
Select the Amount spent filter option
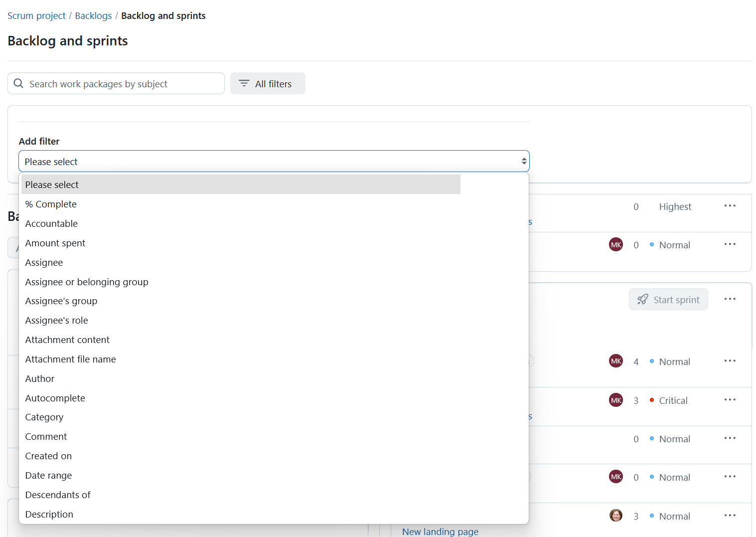[241, 243]
